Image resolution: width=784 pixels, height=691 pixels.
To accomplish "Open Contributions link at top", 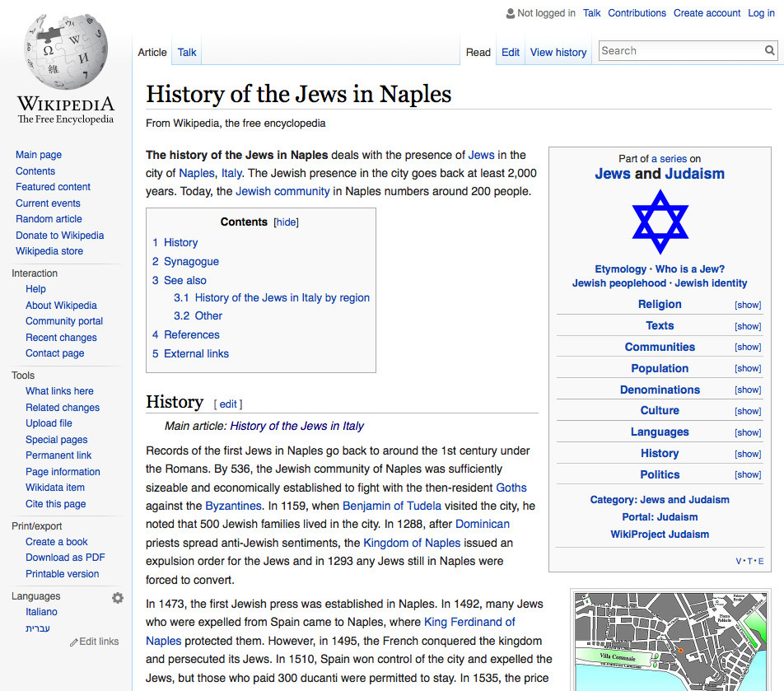I will 637,13.
